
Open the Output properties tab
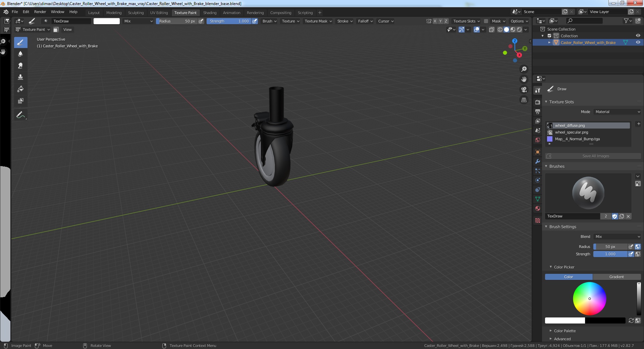coord(538,111)
